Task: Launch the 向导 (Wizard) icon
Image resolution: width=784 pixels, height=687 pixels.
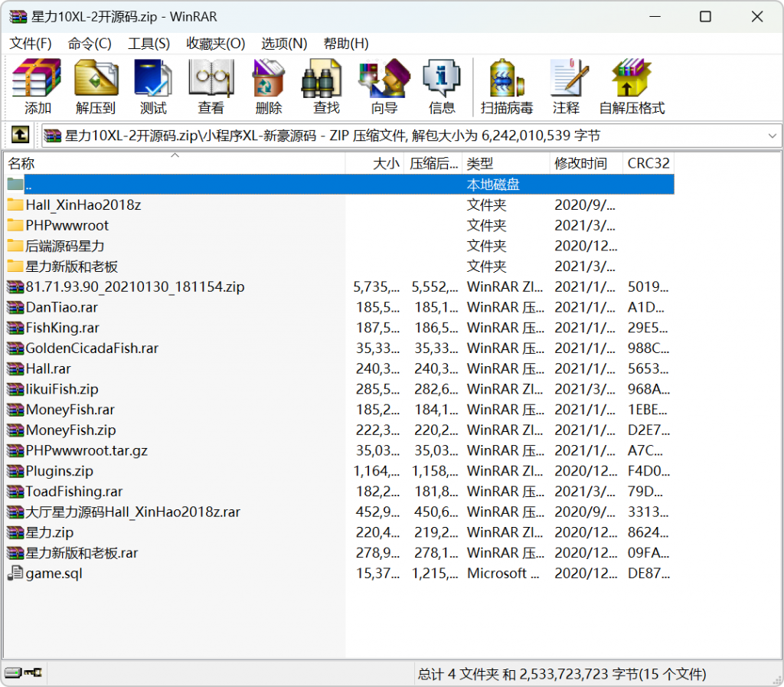Action: [384, 86]
